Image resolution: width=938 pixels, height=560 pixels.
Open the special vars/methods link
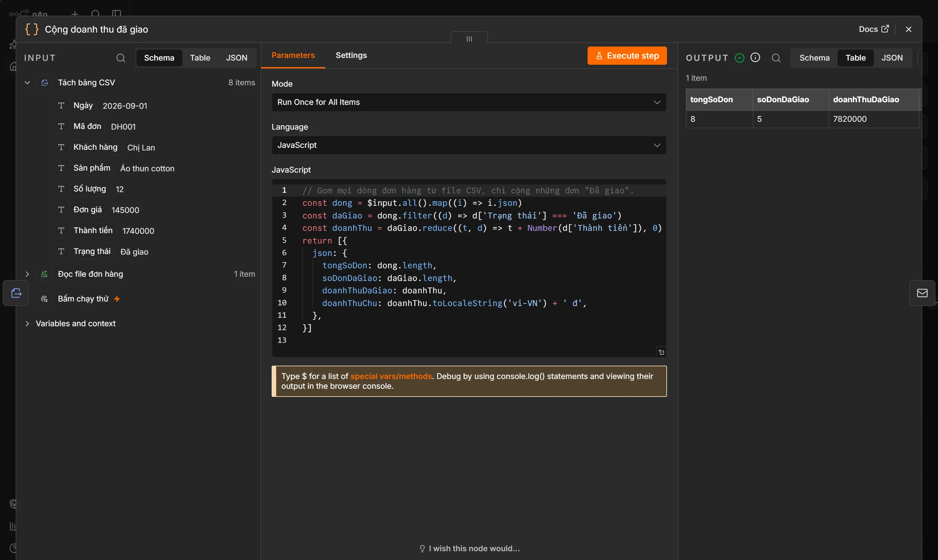pyautogui.click(x=391, y=376)
